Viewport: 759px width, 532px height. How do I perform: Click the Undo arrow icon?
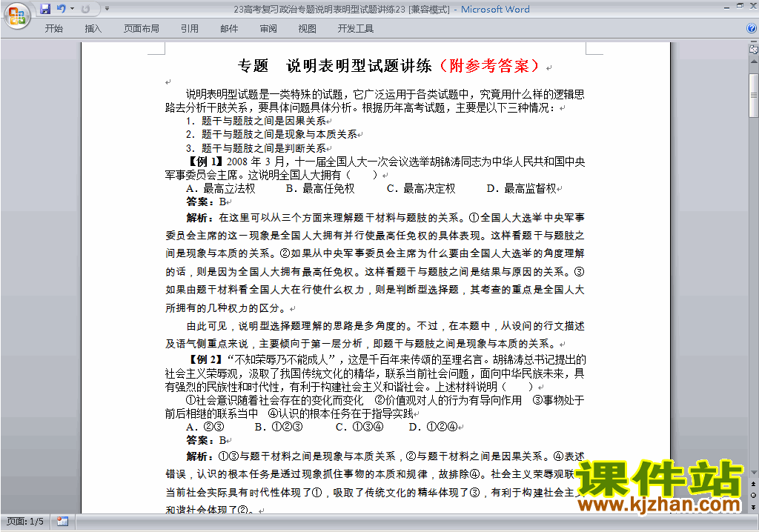[61, 9]
